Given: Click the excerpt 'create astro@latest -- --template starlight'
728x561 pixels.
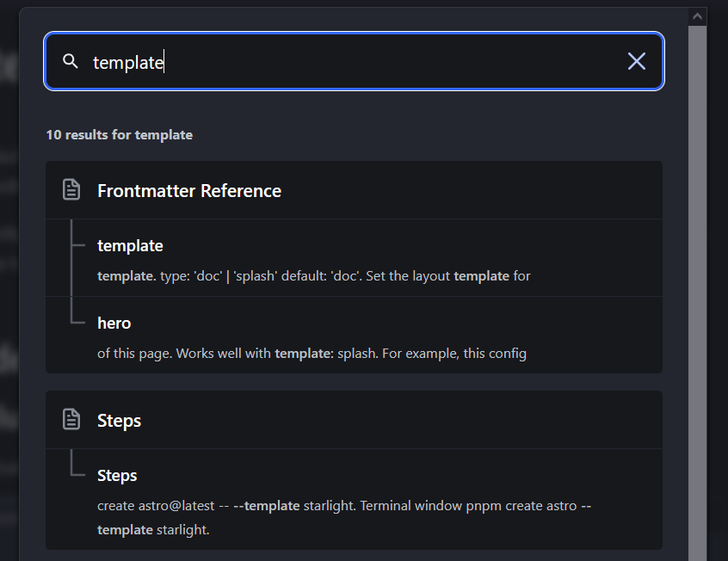Looking at the screenshot, I should 344,517.
